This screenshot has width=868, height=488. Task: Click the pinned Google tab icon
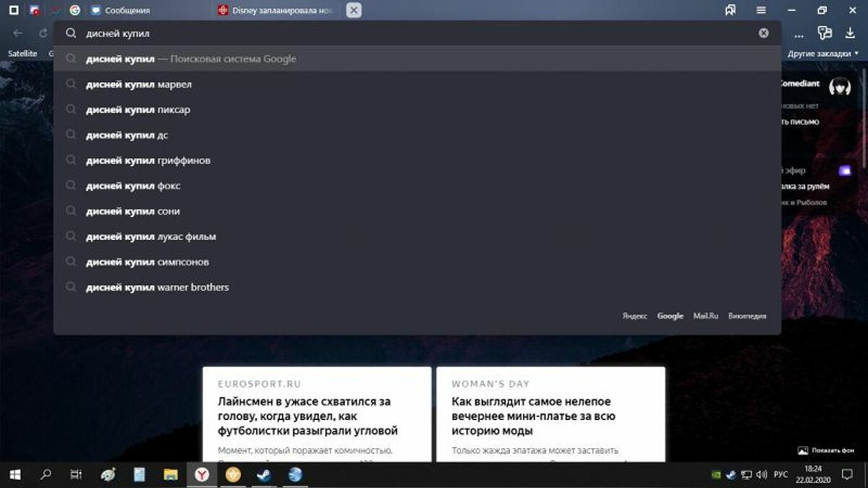click(x=75, y=10)
